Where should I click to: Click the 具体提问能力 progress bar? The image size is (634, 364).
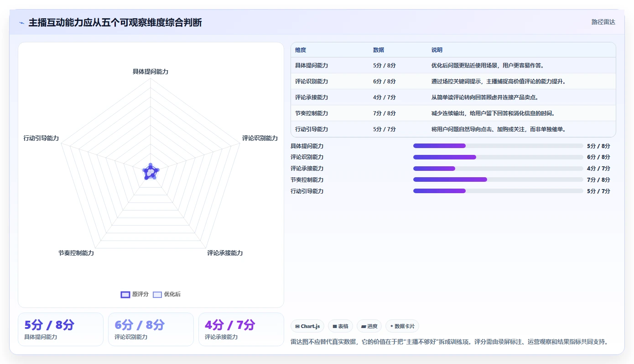[x=498, y=146]
